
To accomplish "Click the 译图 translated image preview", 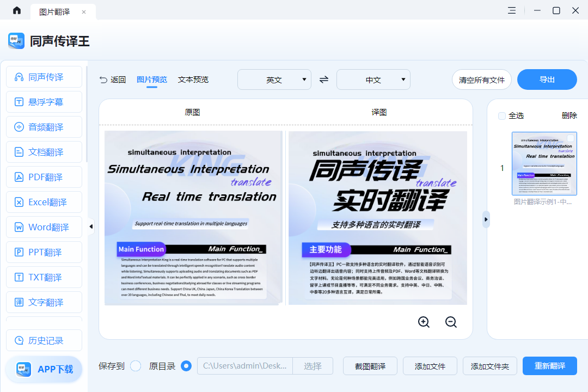I will (x=378, y=218).
